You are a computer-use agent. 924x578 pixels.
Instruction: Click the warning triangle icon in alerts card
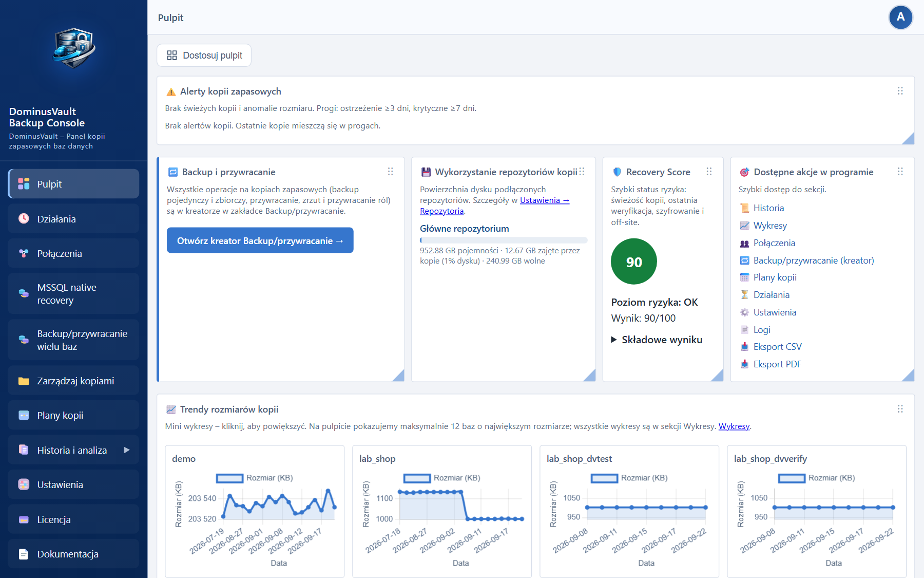tap(171, 92)
